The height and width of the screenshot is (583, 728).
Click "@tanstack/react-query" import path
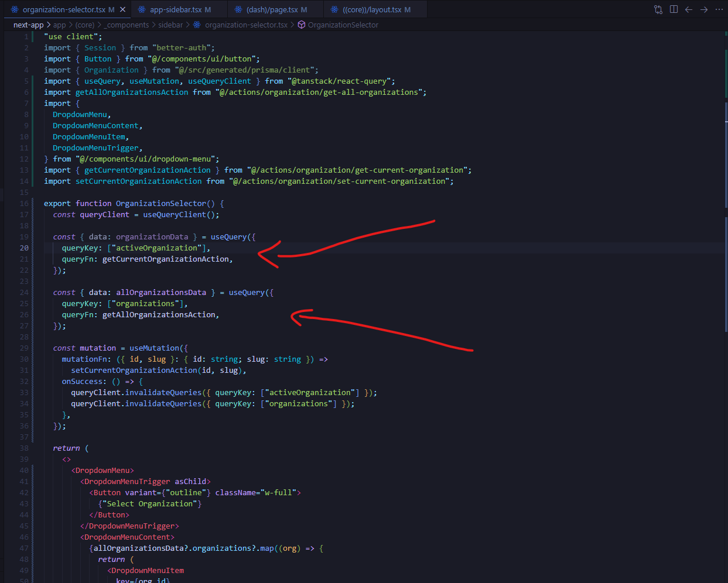pyautogui.click(x=341, y=81)
